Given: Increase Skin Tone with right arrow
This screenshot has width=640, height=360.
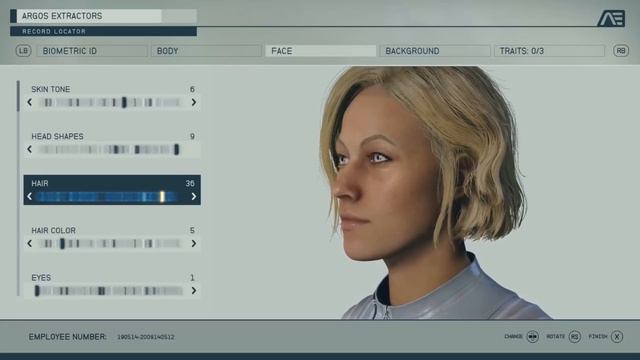Looking at the screenshot, I should tap(194, 102).
